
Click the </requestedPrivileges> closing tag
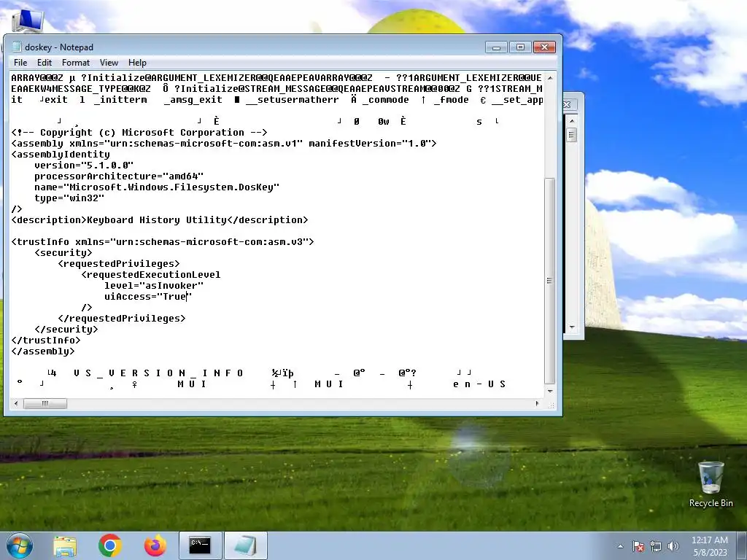122,319
